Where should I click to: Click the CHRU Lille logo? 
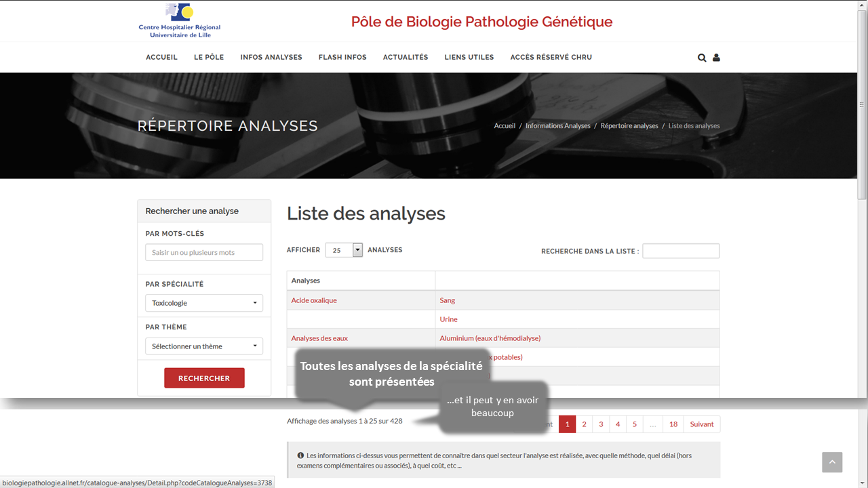[180, 21]
